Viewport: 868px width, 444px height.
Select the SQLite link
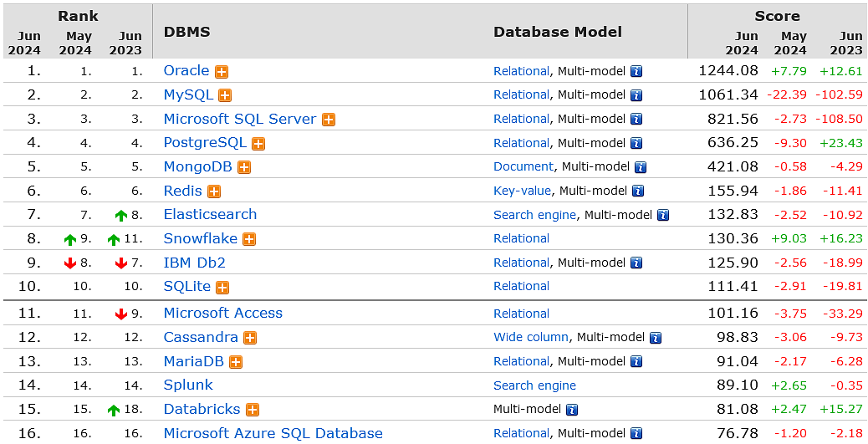point(187,286)
